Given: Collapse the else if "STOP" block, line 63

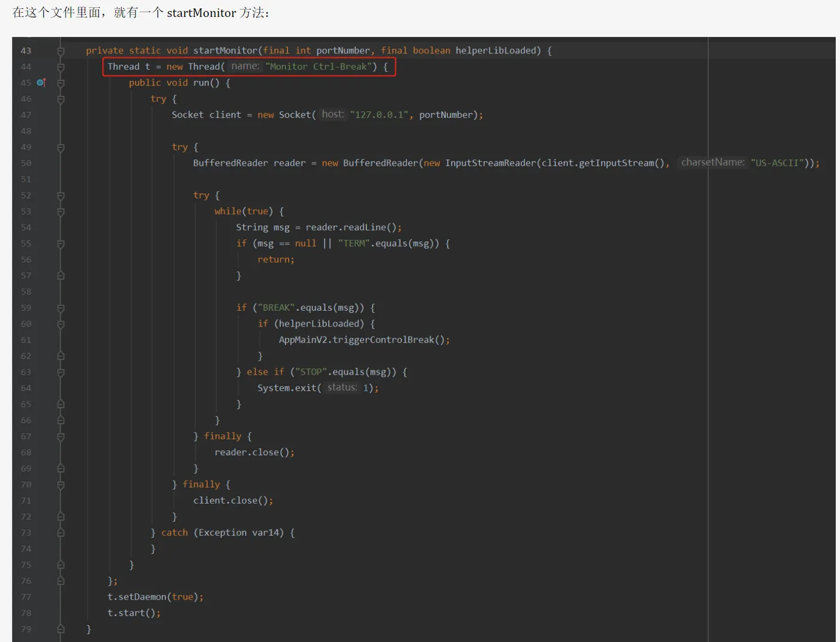Looking at the screenshot, I should coord(61,373).
